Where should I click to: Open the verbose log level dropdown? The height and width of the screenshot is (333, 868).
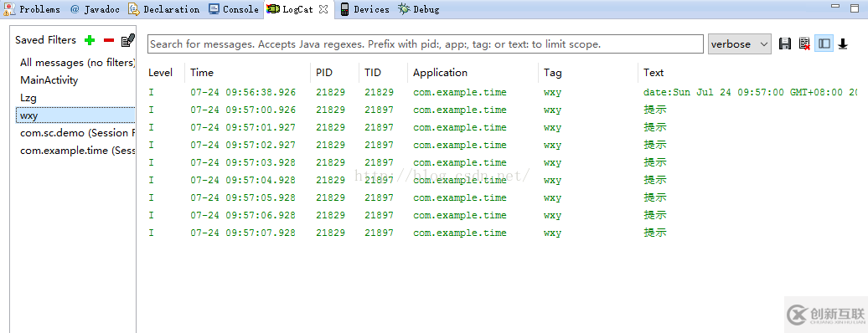pos(740,44)
